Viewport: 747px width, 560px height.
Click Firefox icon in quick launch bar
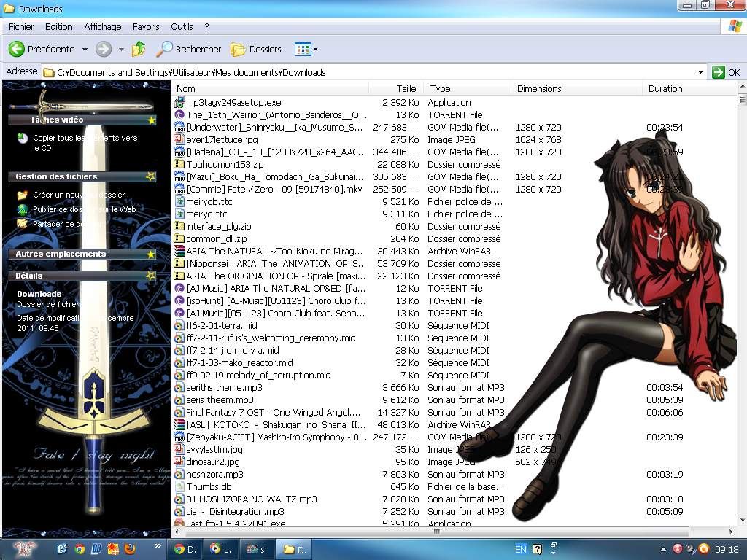tap(131, 548)
